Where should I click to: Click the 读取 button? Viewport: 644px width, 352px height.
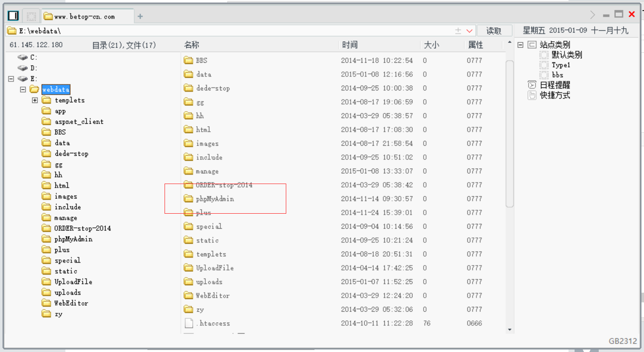(x=494, y=31)
